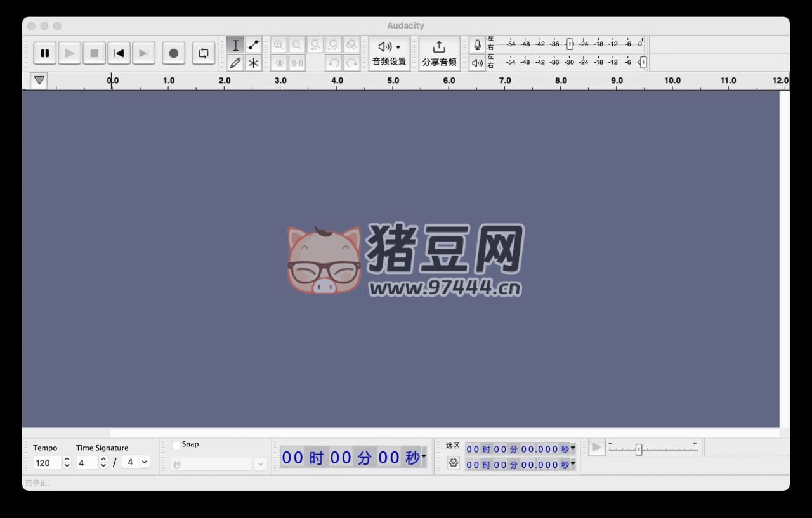Open the selection settings gear

(453, 463)
